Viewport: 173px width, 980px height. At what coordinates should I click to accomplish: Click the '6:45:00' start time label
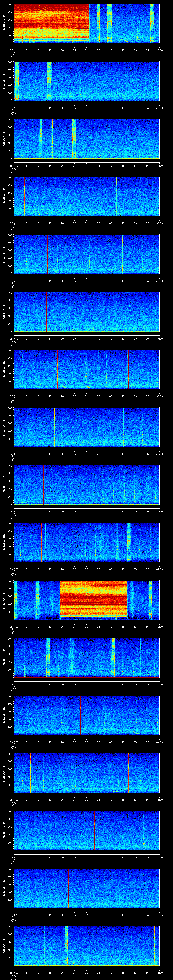[14, 858]
